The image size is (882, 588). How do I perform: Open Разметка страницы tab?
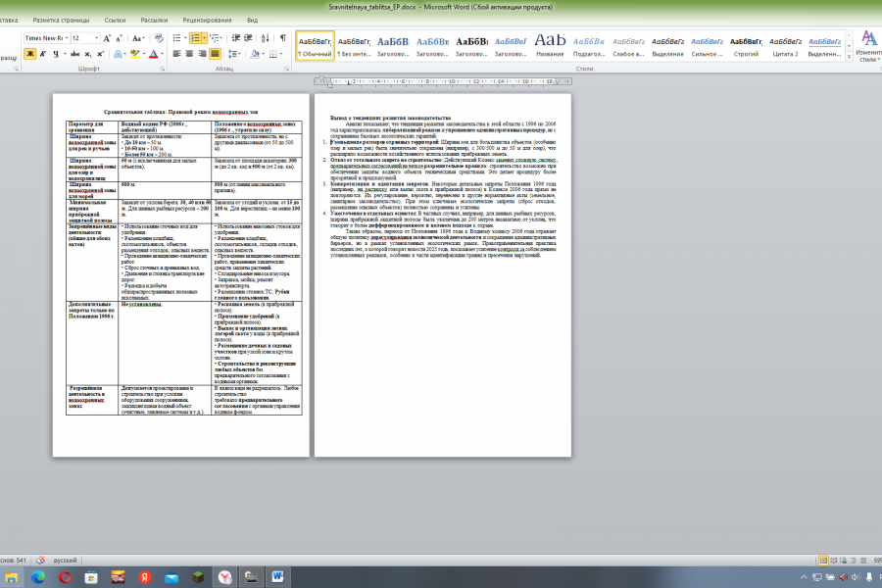tap(61, 21)
